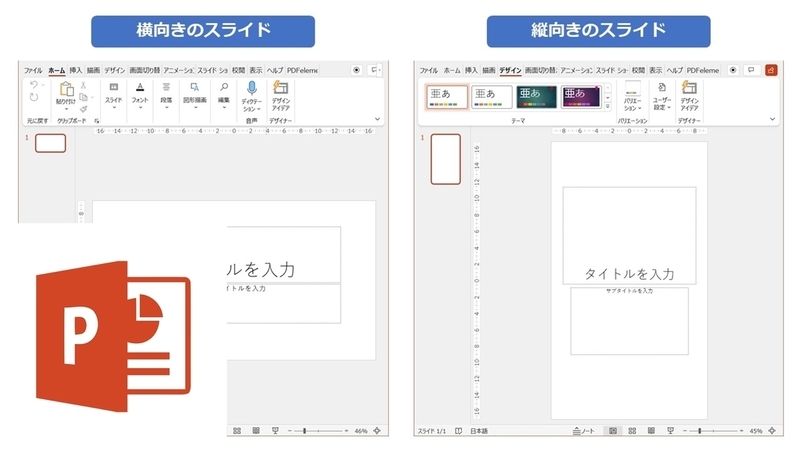Click the record icon in left window tab bar
Screen dimensions: 800x450
click(357, 70)
